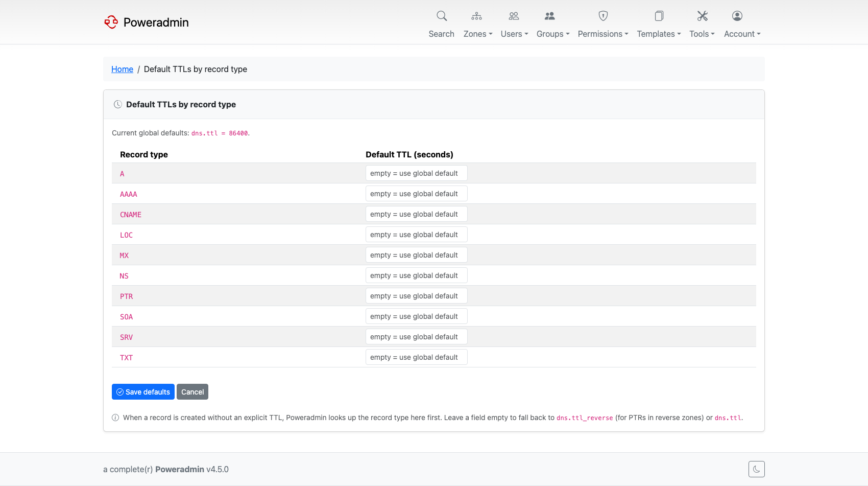
Task: Open the Zones dropdown menu
Action: [478, 34]
